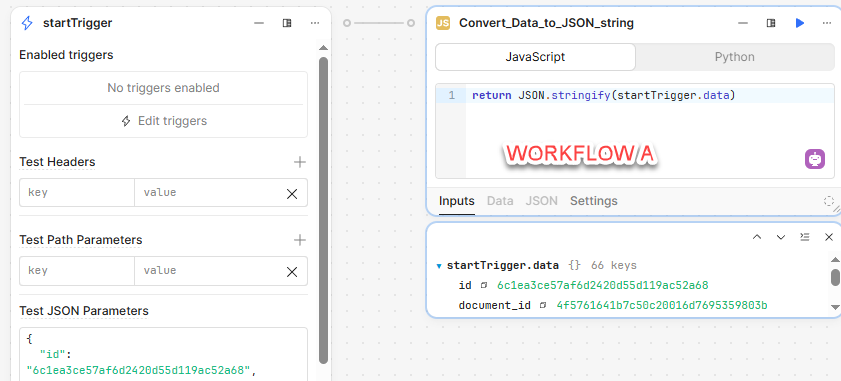
Task: Click lightning icon beside Edit triggers
Action: pos(126,121)
